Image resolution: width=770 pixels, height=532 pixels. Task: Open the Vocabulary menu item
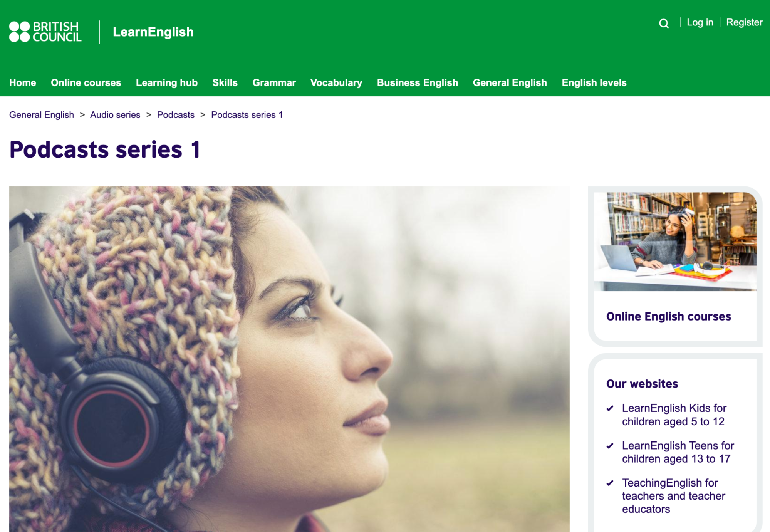pos(336,83)
